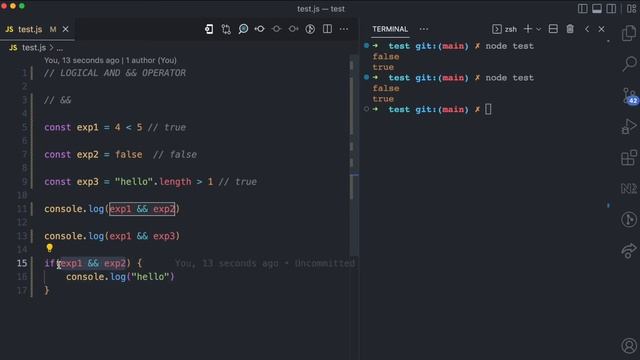Customize layout icon in title bar
This screenshot has height=360, width=640.
pyautogui.click(x=631, y=9)
